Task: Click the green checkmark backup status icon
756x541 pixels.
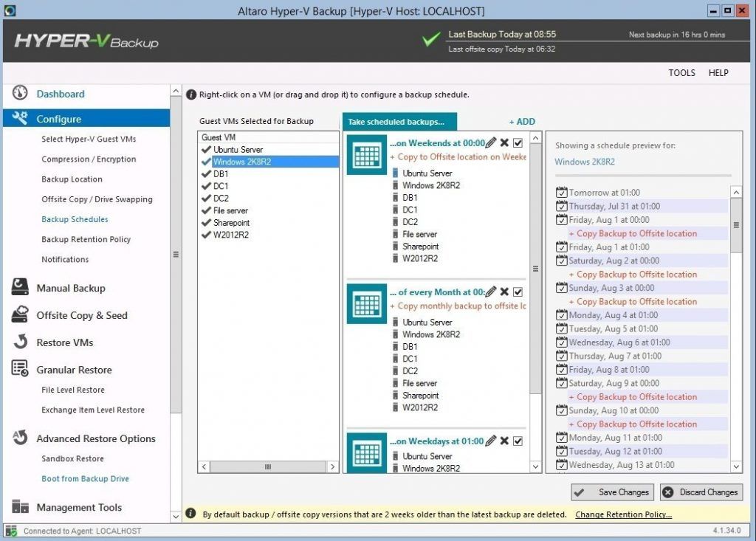Action: click(431, 38)
